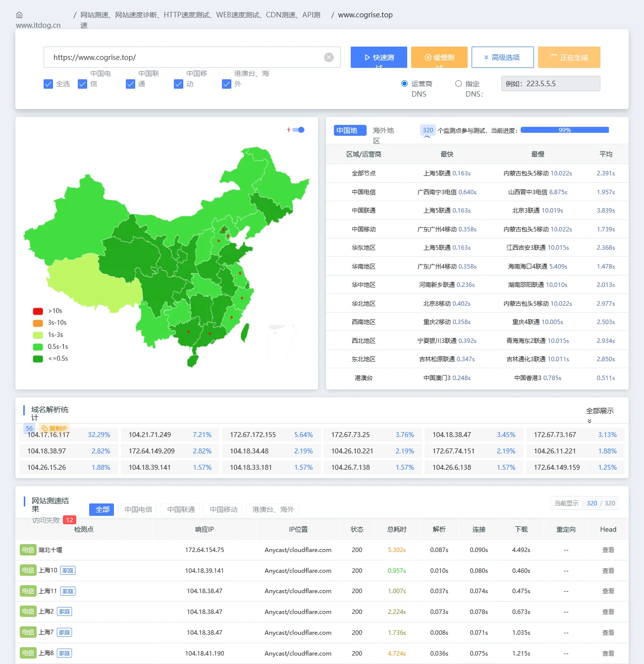Uncheck the 中国移动 checkbox

pos(178,84)
